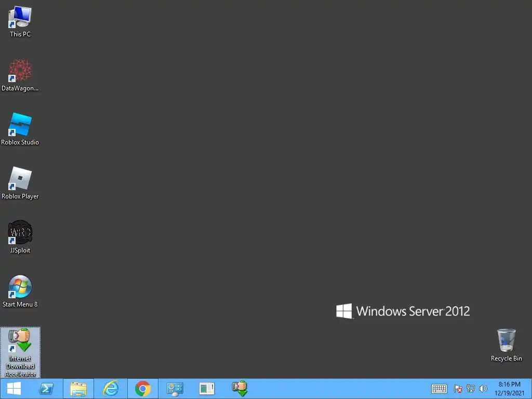Open Internet Download Accelerator in the taskbar
Screen dimensions: 532x399
[x=240, y=389]
